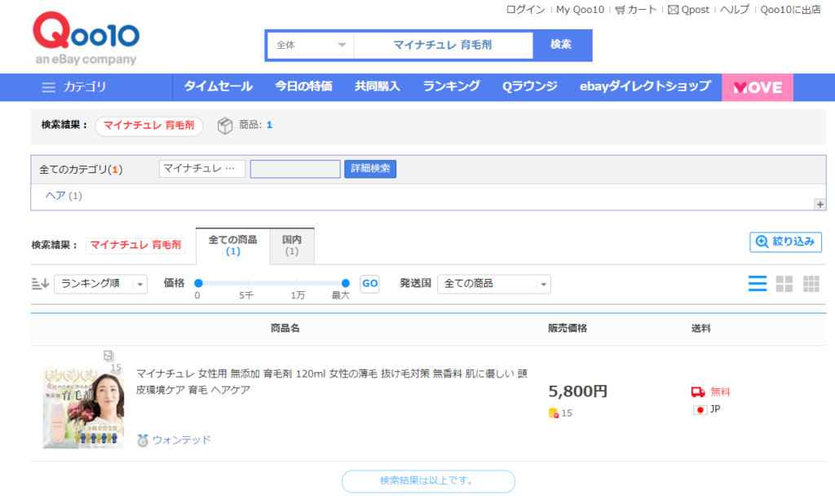
Task: Click the price slider minimum handle
Action: [x=199, y=284]
